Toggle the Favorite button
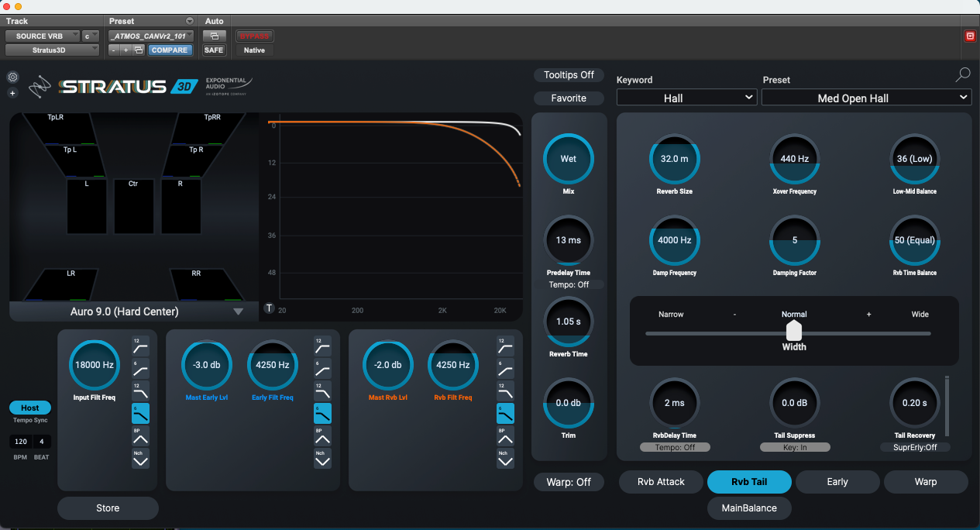Image resolution: width=980 pixels, height=530 pixels. pyautogui.click(x=569, y=98)
